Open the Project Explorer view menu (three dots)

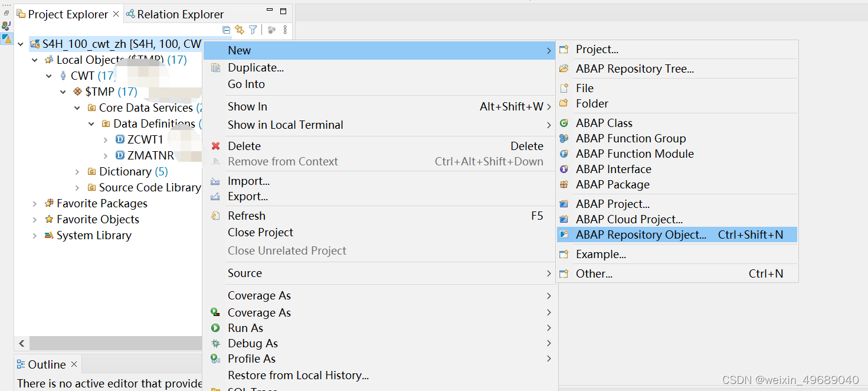tap(285, 30)
